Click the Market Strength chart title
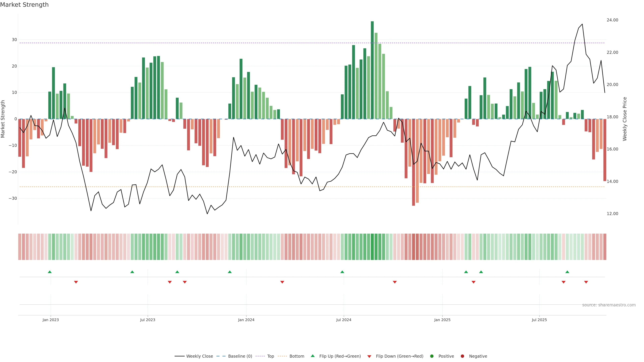The width and height of the screenshot is (644, 362). (24, 5)
